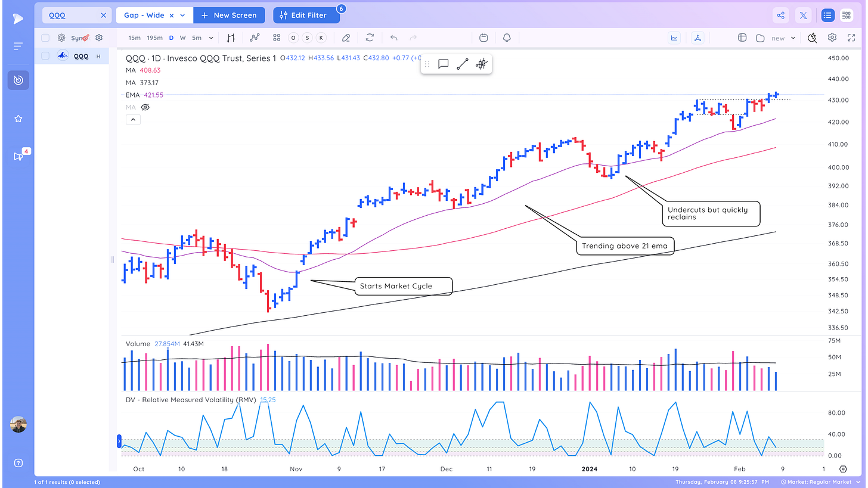Toggle the select-all watchlist checkbox
Viewport: 868px width, 488px height.
pyautogui.click(x=45, y=38)
